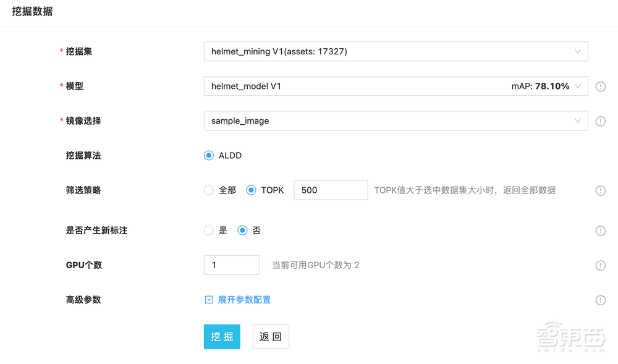Click the blue expand-config square icon
Image resolution: width=618 pixels, height=364 pixels.
pos(209,300)
